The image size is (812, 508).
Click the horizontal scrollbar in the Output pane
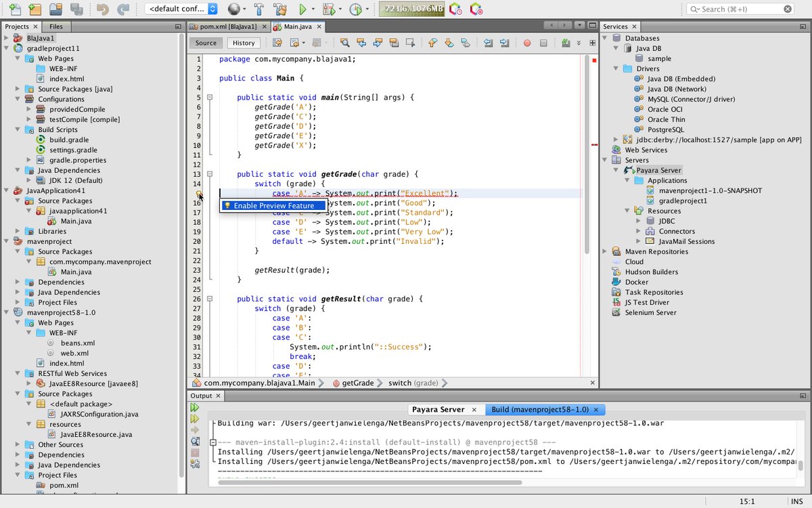(x=370, y=482)
